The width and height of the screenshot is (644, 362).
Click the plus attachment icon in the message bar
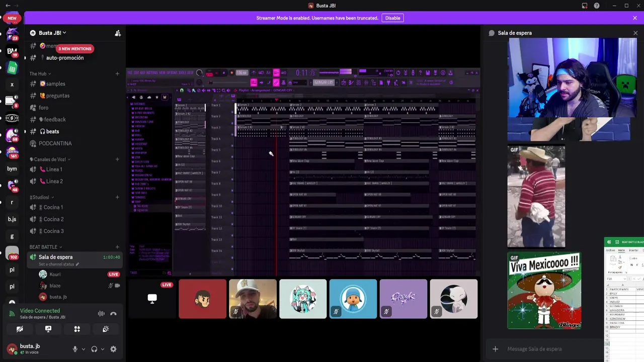pyautogui.click(x=495, y=349)
